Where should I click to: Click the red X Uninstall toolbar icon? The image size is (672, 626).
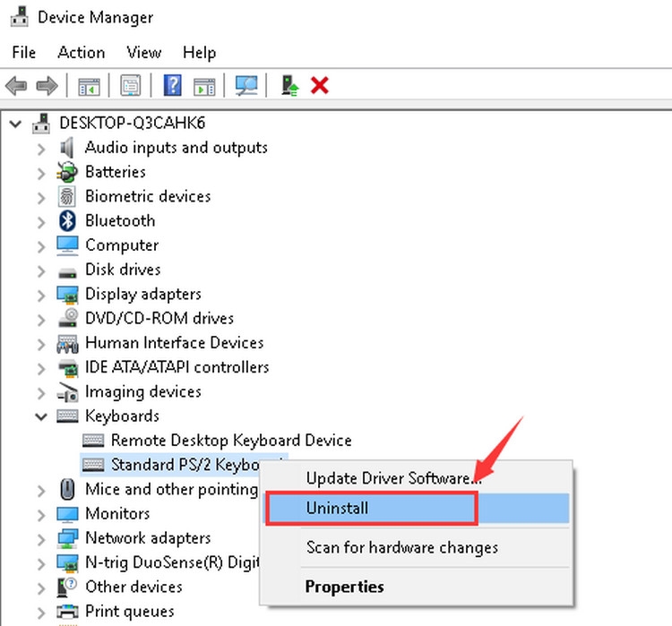click(x=320, y=85)
